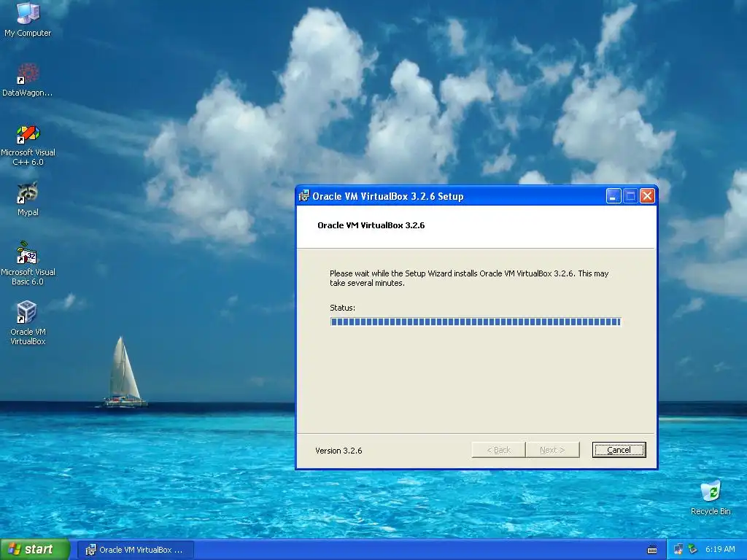Cancel the VirtualBox installation
Image resolution: width=747 pixels, height=560 pixels.
coord(619,450)
